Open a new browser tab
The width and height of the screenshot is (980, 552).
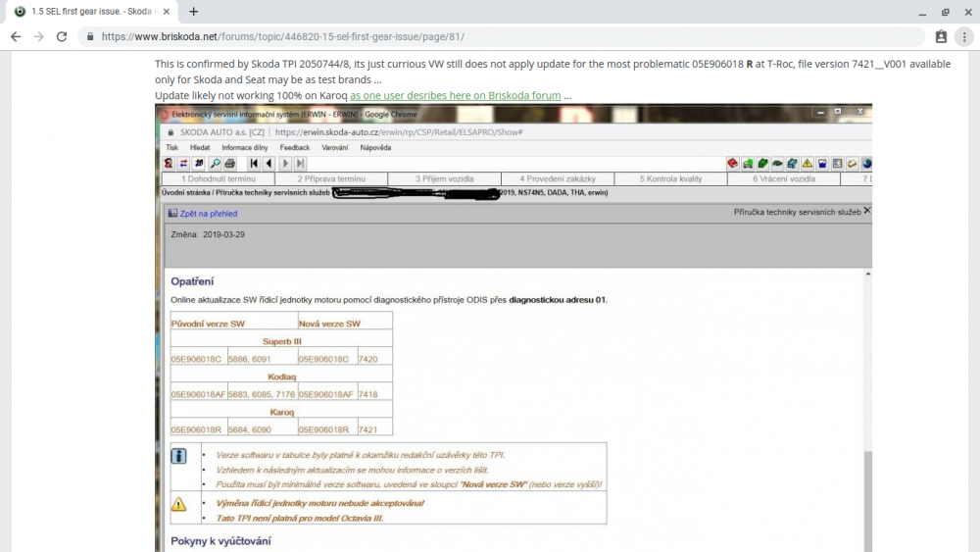pos(193,11)
